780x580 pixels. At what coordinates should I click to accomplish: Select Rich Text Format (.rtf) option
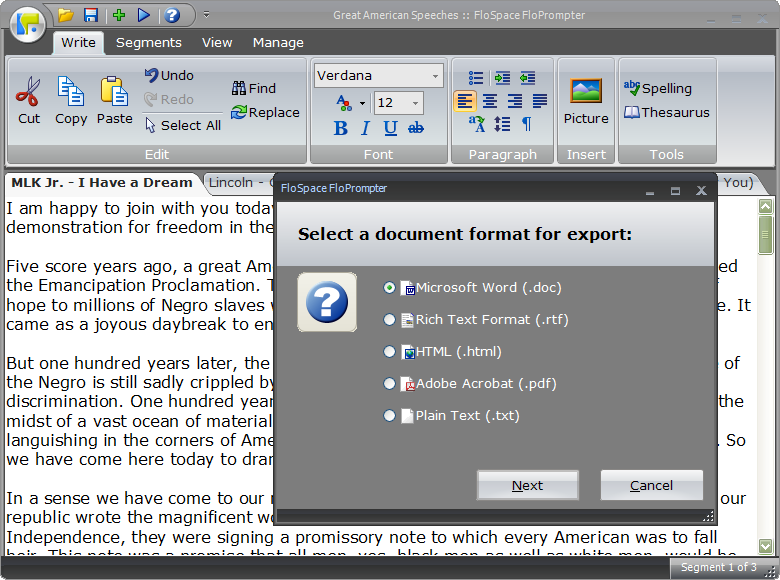[476, 319]
